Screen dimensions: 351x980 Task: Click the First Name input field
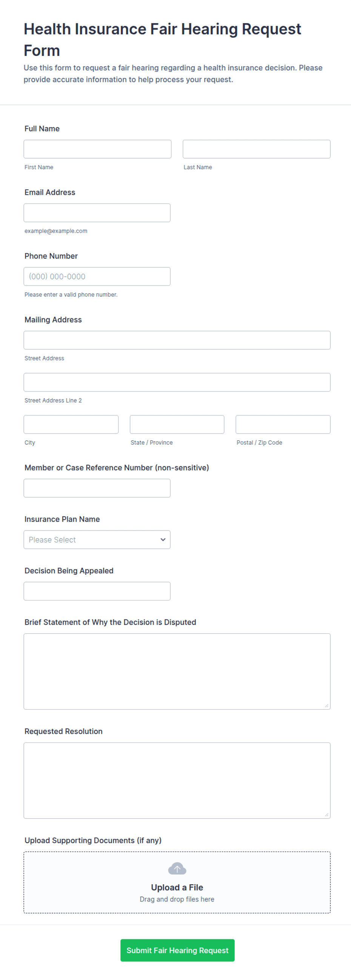(97, 149)
